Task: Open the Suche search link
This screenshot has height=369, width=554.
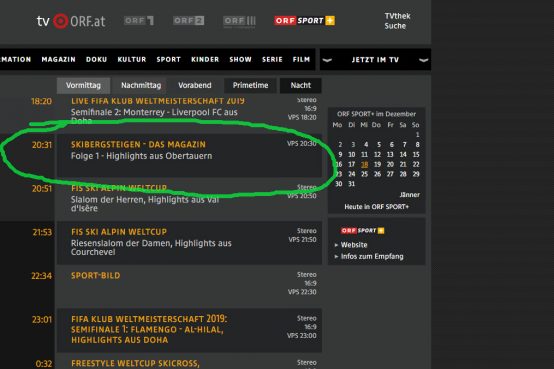Action: point(395,26)
